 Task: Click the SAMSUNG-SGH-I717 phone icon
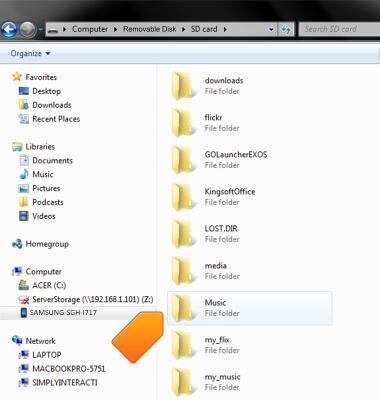point(24,313)
